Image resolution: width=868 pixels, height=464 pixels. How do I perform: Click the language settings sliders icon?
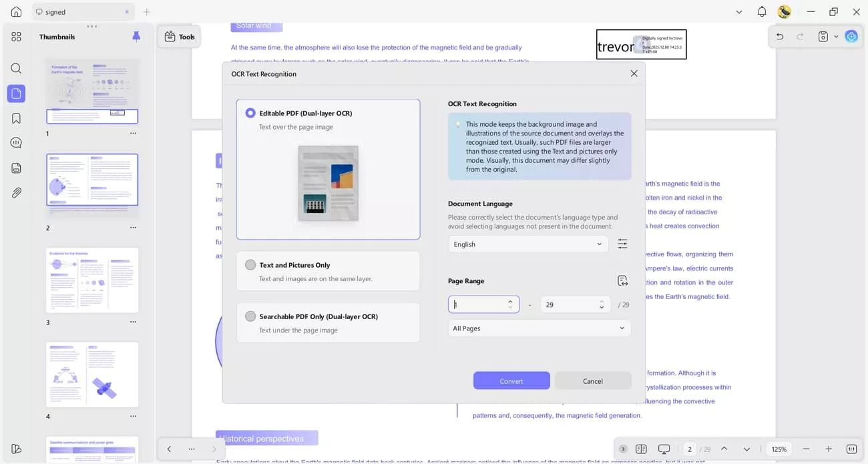point(622,244)
